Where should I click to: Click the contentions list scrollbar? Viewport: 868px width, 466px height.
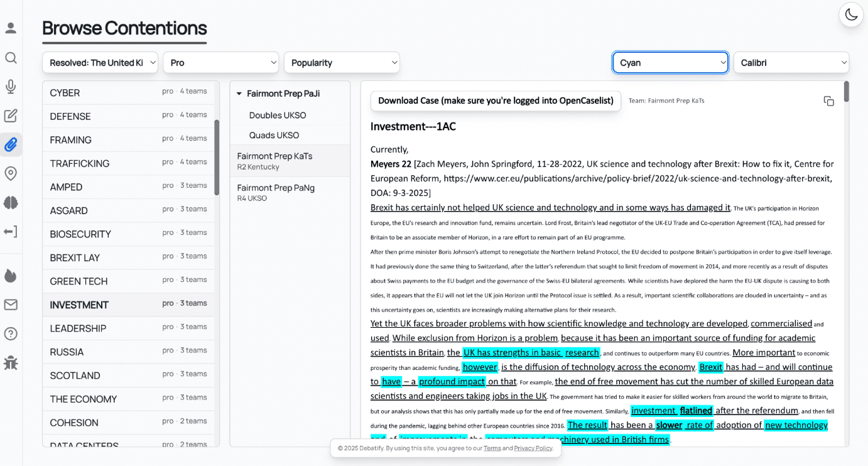pyautogui.click(x=217, y=157)
